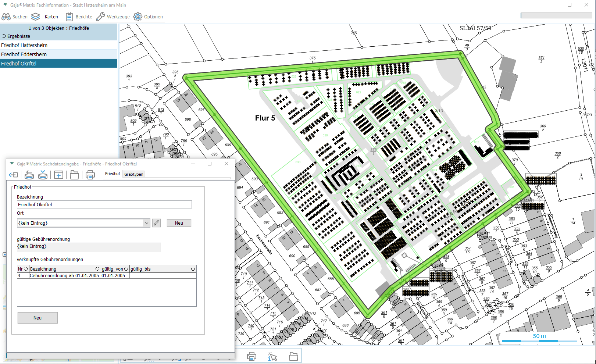Toggle the Ergebnisse radio circle
Image resolution: width=596 pixels, height=364 pixels.
point(4,36)
